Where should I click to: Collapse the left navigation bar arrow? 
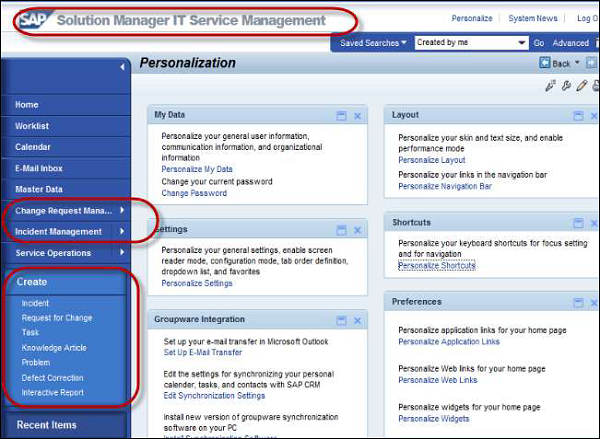[x=122, y=67]
